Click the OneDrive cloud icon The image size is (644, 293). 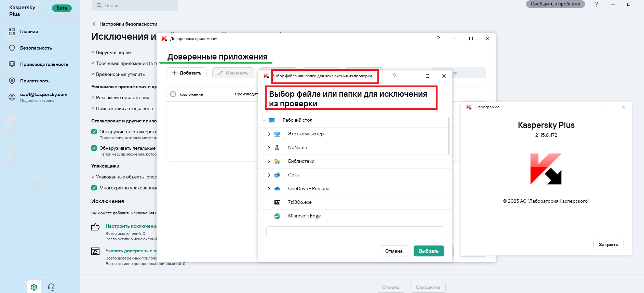click(x=277, y=189)
